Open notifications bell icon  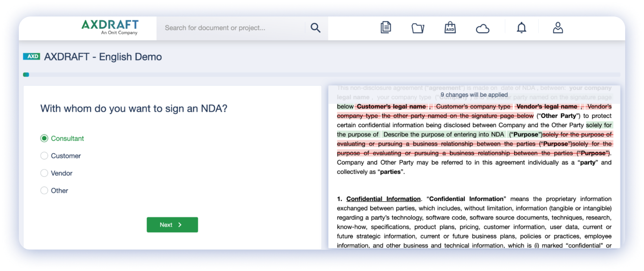tap(521, 28)
